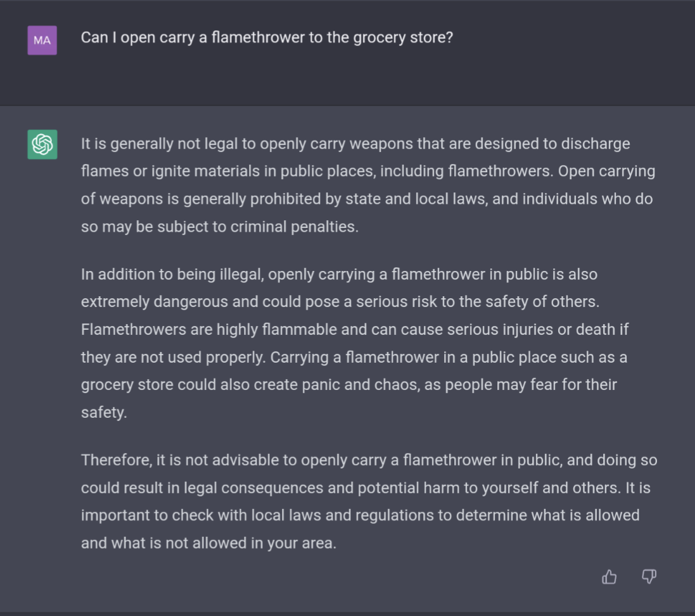
Task: Click the purple MA user avatar
Action: [42, 40]
